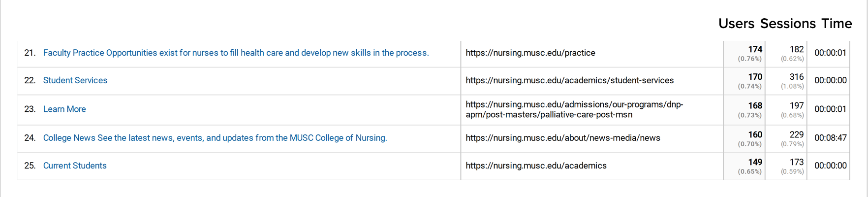Select the academics/student-services URL cell
Image resolution: width=868 pixels, height=197 pixels.
570,80
